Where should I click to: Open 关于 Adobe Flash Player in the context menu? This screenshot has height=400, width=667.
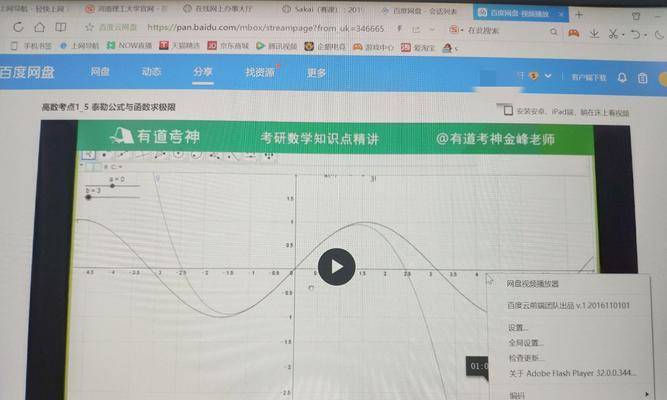tap(573, 373)
